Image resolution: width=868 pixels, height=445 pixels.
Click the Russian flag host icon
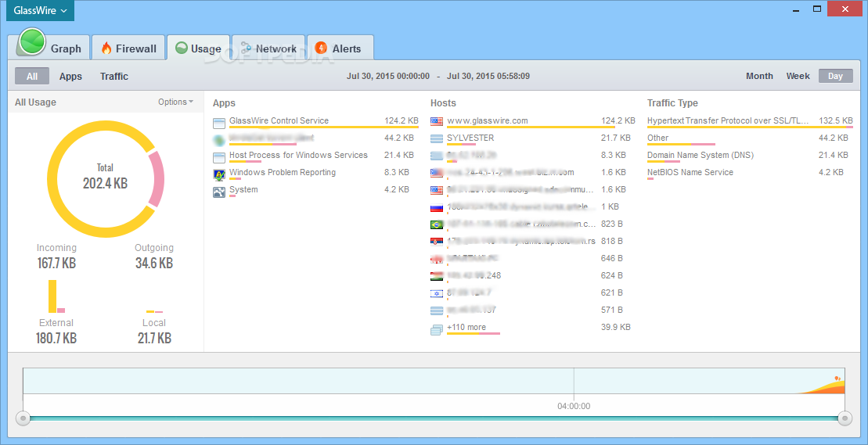pos(437,207)
